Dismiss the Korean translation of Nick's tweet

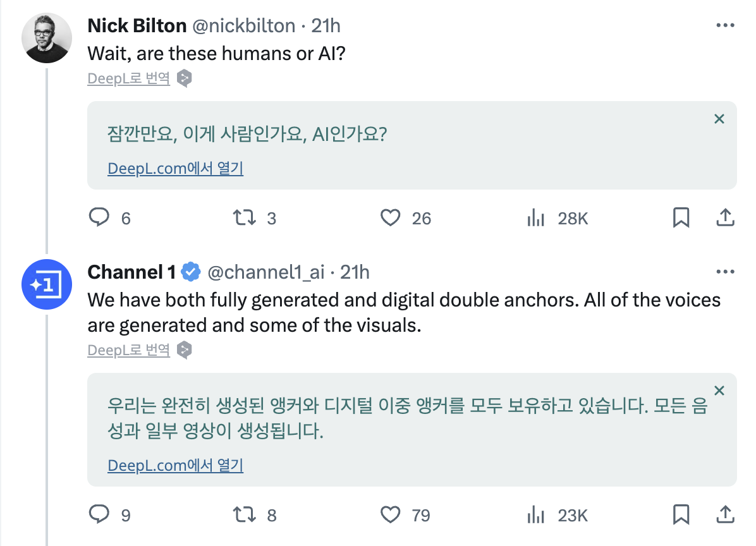[x=719, y=118]
